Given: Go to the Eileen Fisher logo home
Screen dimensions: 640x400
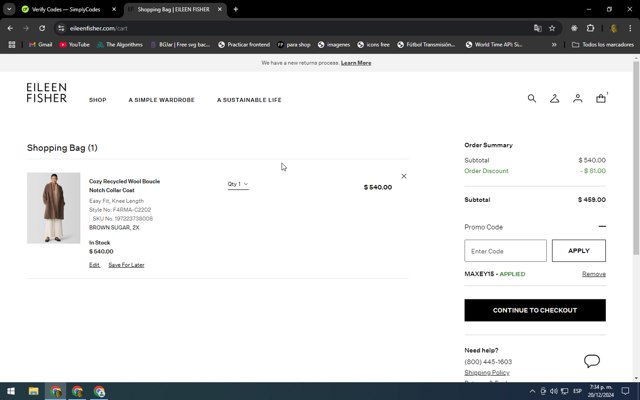Looking at the screenshot, I should click(47, 93).
